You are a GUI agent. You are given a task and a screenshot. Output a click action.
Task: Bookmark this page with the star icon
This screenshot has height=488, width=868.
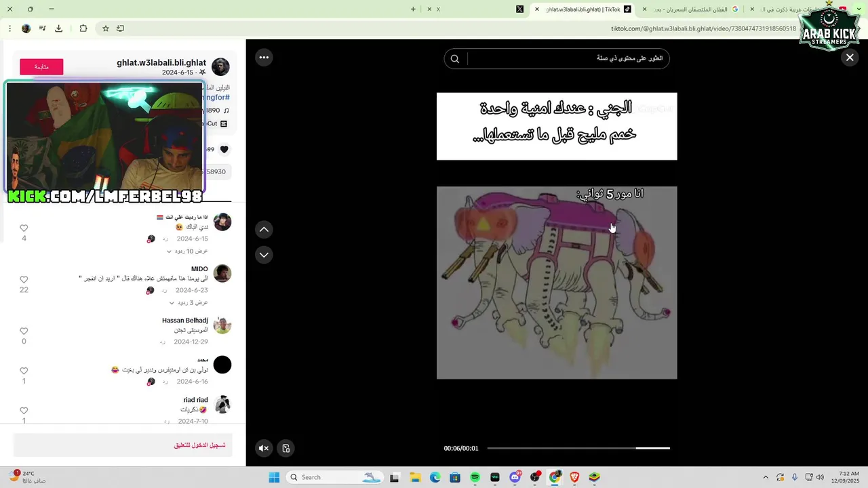tap(106, 28)
